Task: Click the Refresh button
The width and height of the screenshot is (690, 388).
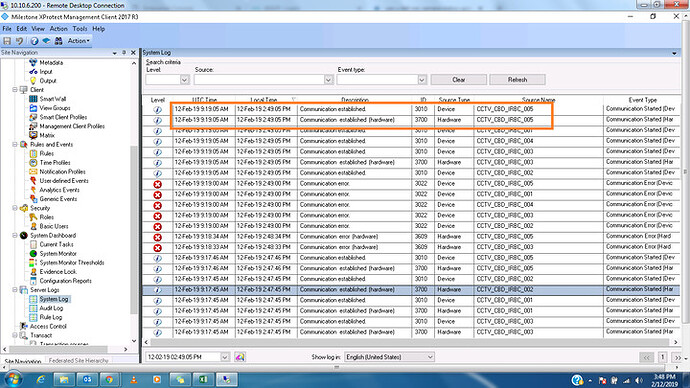Action: click(x=517, y=80)
